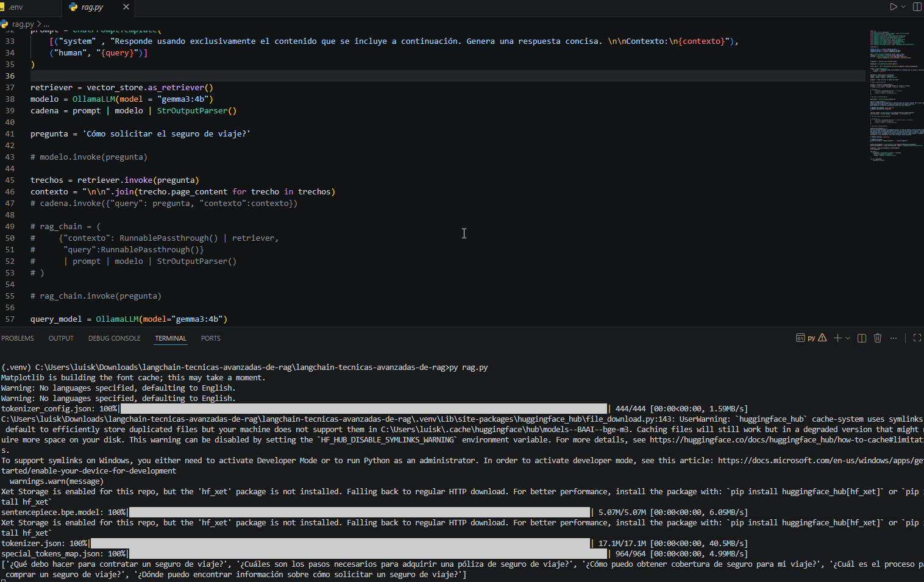Click '{contexto}' placeholder on line 33

pyautogui.click(x=703, y=41)
